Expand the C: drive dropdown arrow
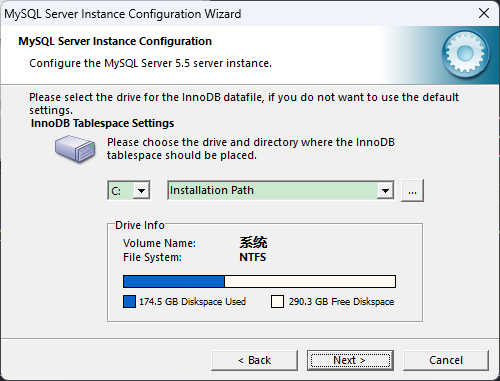This screenshot has width=500, height=381. pyautogui.click(x=141, y=191)
